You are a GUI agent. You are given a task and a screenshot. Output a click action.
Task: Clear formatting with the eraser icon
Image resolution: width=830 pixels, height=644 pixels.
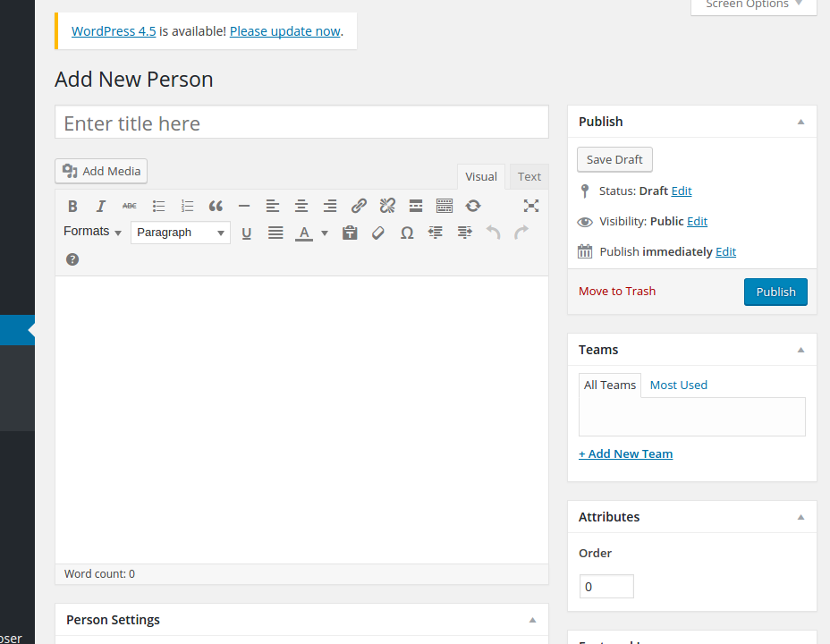[378, 233]
